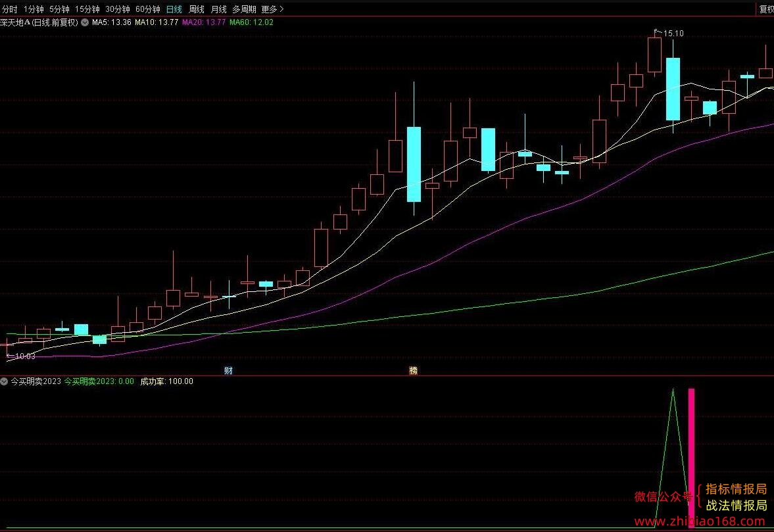This screenshot has height=532, width=774.
Task: Click the 15.10 high price label
Action: point(673,34)
